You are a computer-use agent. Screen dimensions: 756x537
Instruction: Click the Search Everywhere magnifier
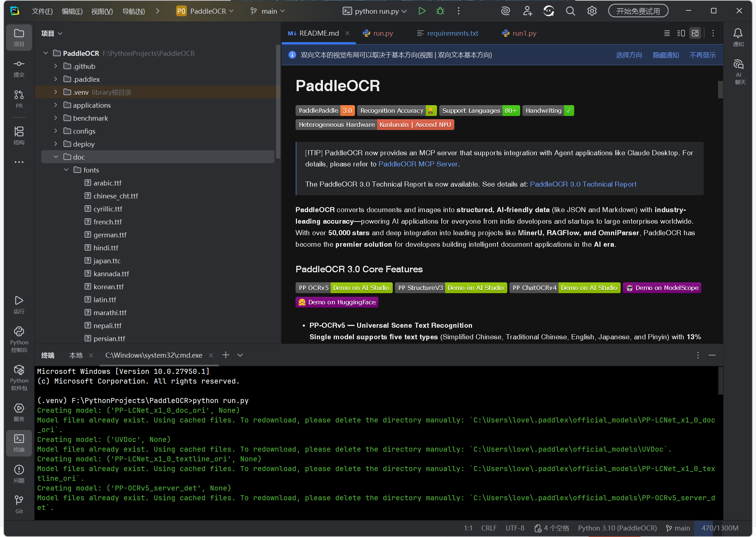(570, 11)
